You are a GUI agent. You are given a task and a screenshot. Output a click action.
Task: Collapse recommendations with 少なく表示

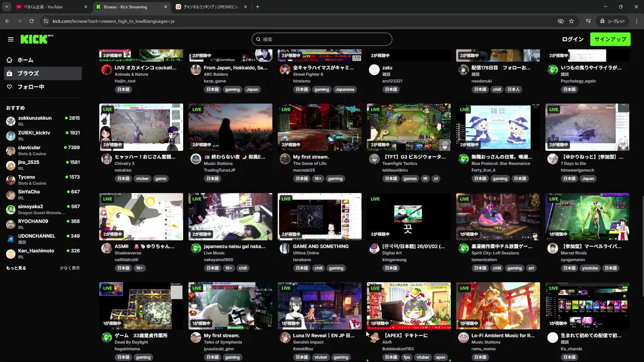tap(69, 268)
